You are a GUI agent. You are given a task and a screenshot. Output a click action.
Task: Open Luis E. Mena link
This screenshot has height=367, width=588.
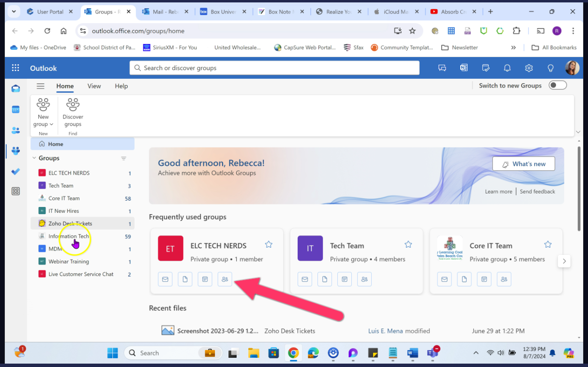tap(386, 331)
